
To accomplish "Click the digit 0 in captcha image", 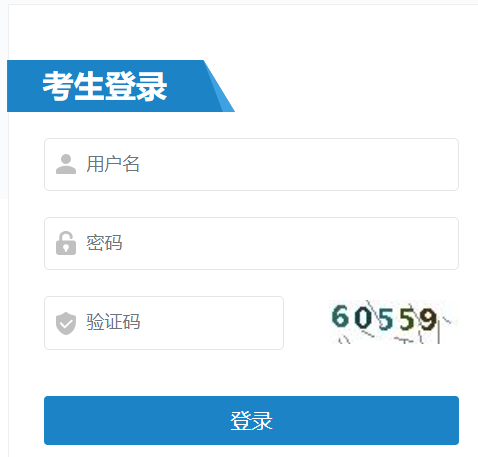I will pyautogui.click(x=363, y=318).
